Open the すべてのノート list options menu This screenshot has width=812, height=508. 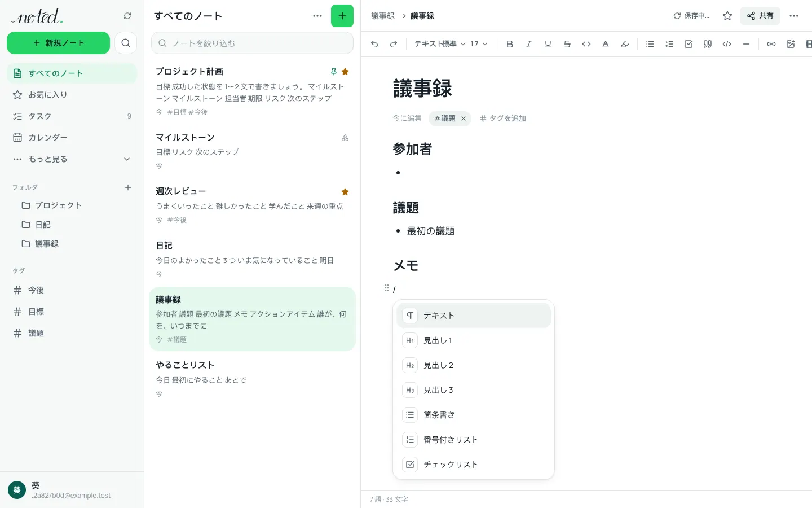pyautogui.click(x=317, y=16)
